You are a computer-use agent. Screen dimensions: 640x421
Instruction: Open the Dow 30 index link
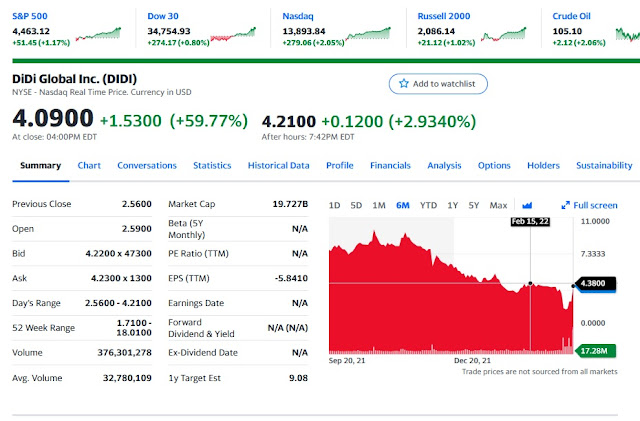(163, 16)
